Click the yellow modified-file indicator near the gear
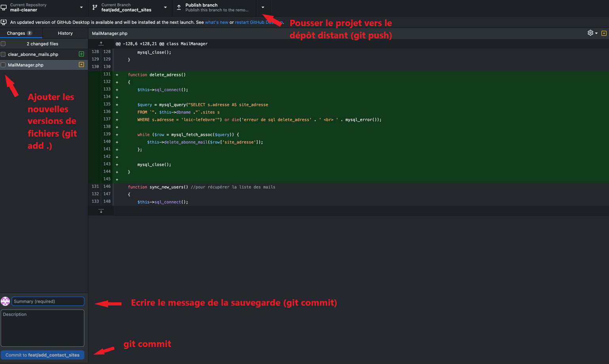Image resolution: width=609 pixels, height=364 pixels. point(604,33)
